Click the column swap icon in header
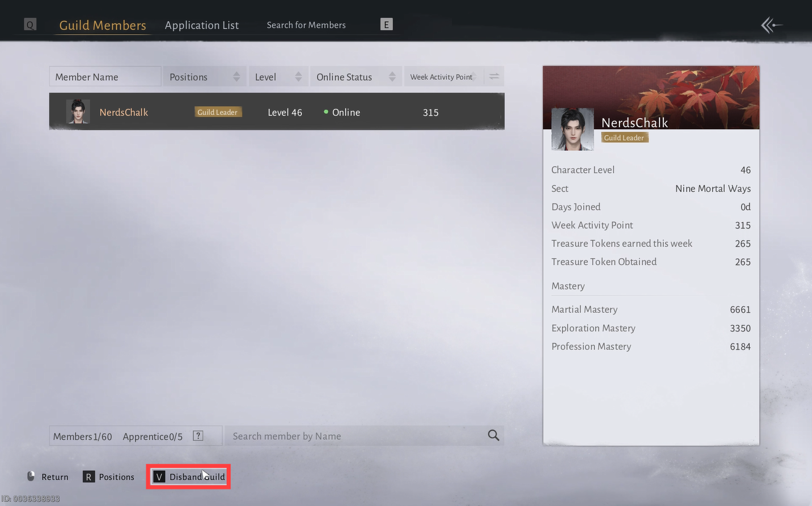Screen dimensions: 812x506 494,77
